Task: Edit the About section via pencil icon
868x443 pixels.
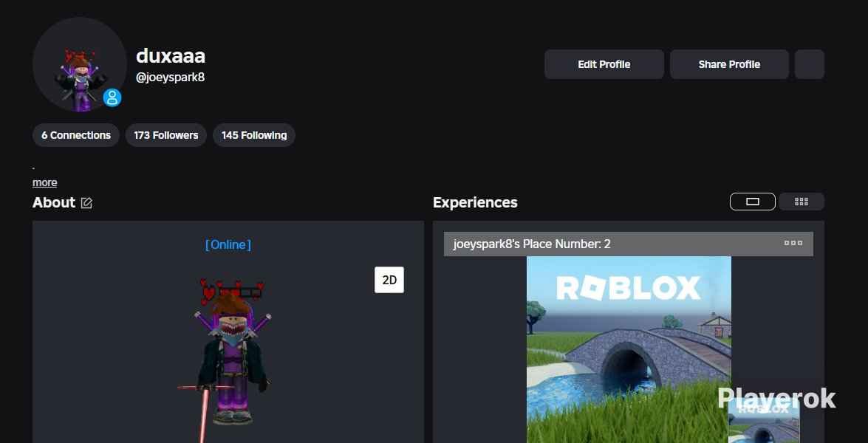Action: pyautogui.click(x=87, y=202)
